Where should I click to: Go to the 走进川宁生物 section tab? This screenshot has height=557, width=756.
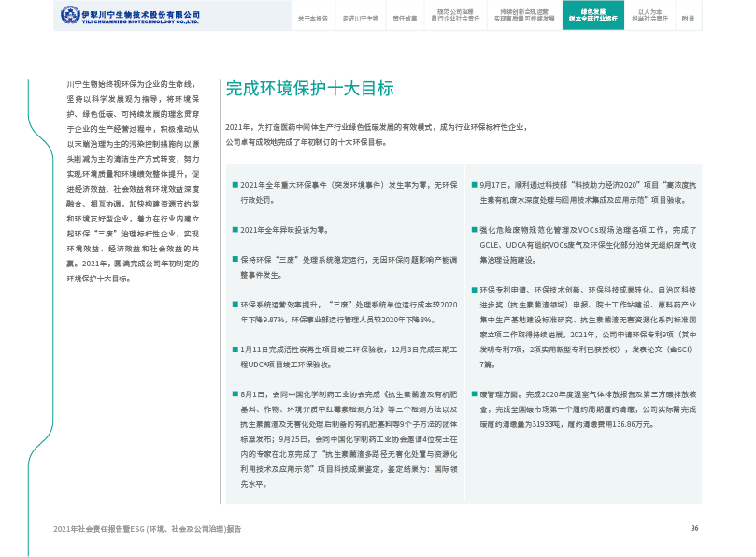[360, 18]
